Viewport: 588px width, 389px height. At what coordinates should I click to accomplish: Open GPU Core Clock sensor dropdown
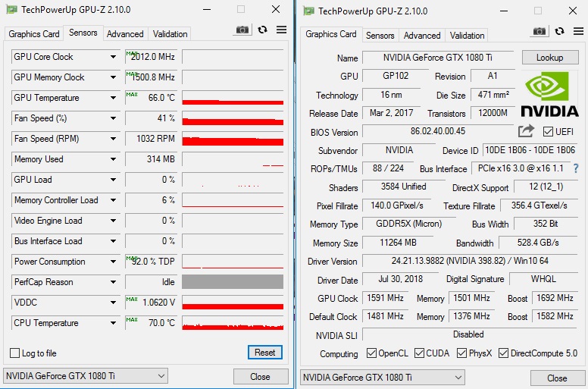click(113, 57)
